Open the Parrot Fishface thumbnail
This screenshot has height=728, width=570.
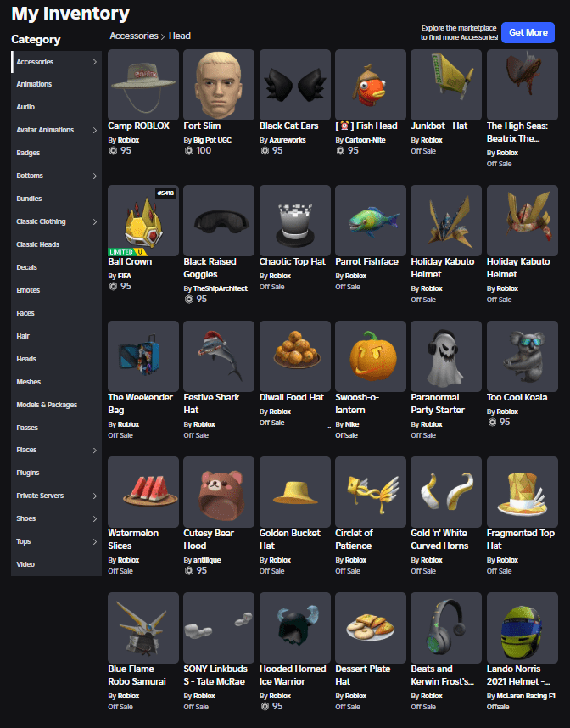pyautogui.click(x=371, y=221)
